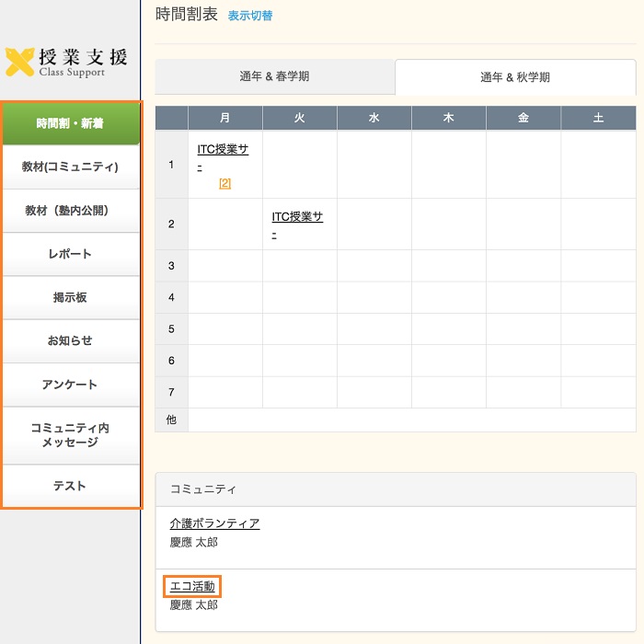This screenshot has height=644, width=644.
Task: Select the 通年 & 秋学期 tab
Action: click(x=515, y=77)
